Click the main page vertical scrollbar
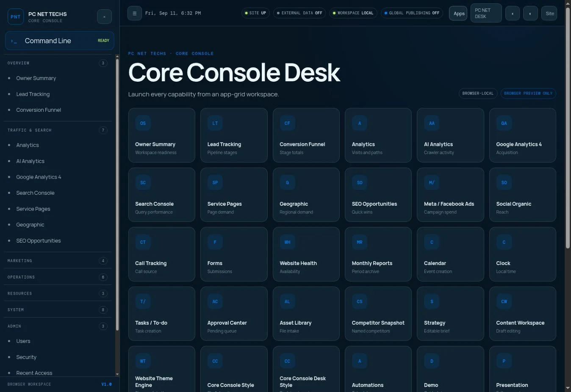The image size is (571, 392). [568, 127]
